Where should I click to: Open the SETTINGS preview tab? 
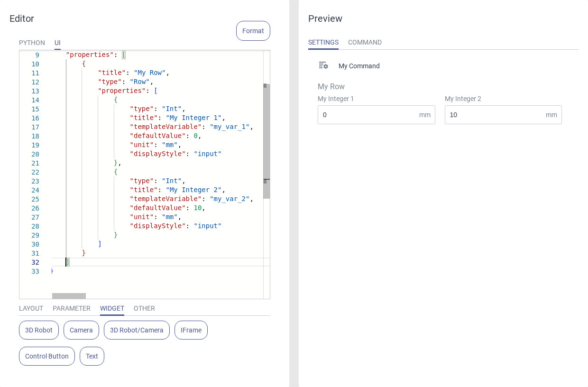[323, 42]
